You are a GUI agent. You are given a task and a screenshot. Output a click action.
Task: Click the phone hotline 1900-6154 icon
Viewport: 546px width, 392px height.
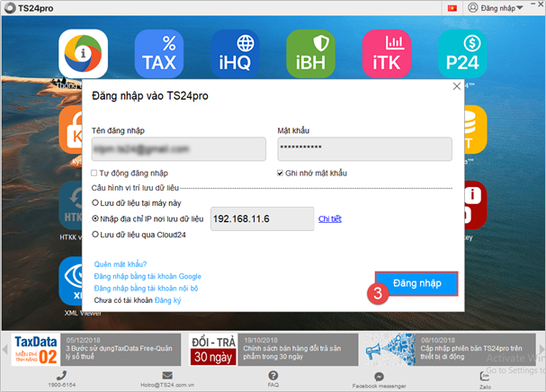pyautogui.click(x=62, y=375)
